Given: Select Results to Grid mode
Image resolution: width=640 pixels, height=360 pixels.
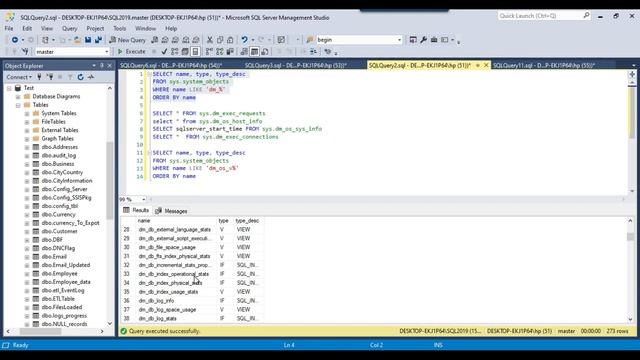Looking at the screenshot, I should pyautogui.click(x=254, y=51).
